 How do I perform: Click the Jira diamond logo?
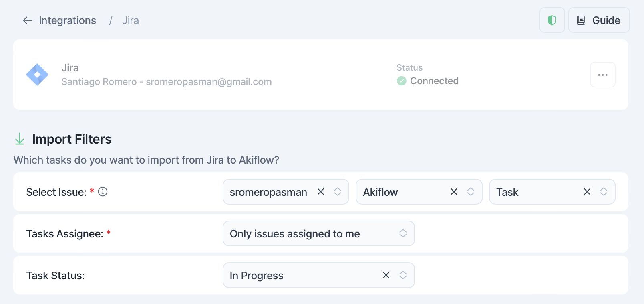coord(37,75)
